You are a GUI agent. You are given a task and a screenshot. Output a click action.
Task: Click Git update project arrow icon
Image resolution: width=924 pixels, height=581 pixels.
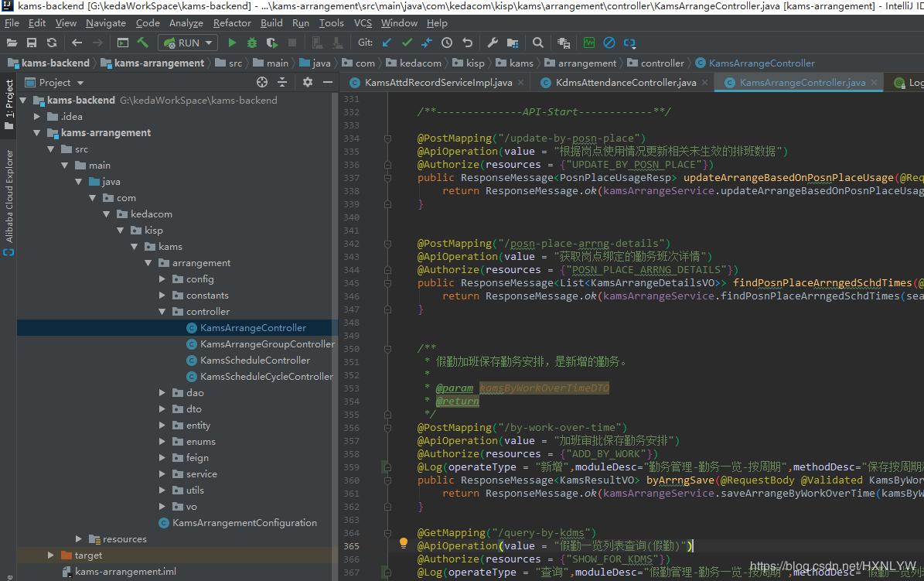point(387,43)
